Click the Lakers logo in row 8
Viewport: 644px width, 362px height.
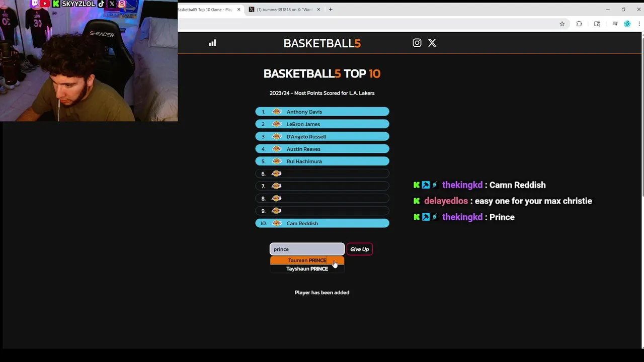(276, 199)
